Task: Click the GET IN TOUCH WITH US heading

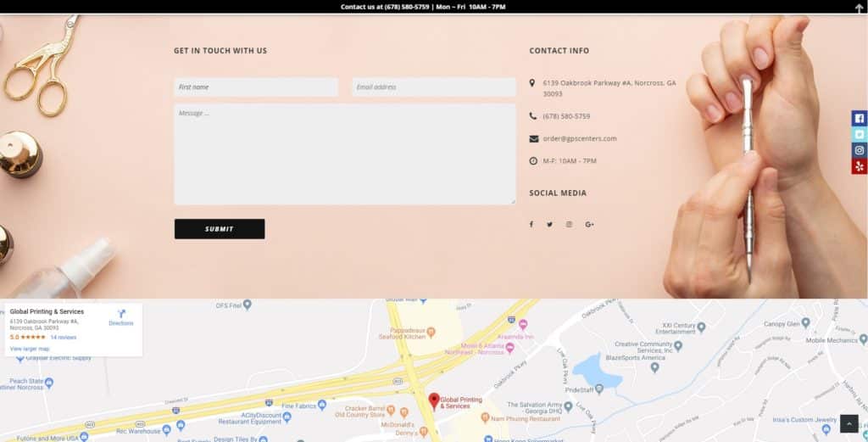Action: (x=220, y=50)
